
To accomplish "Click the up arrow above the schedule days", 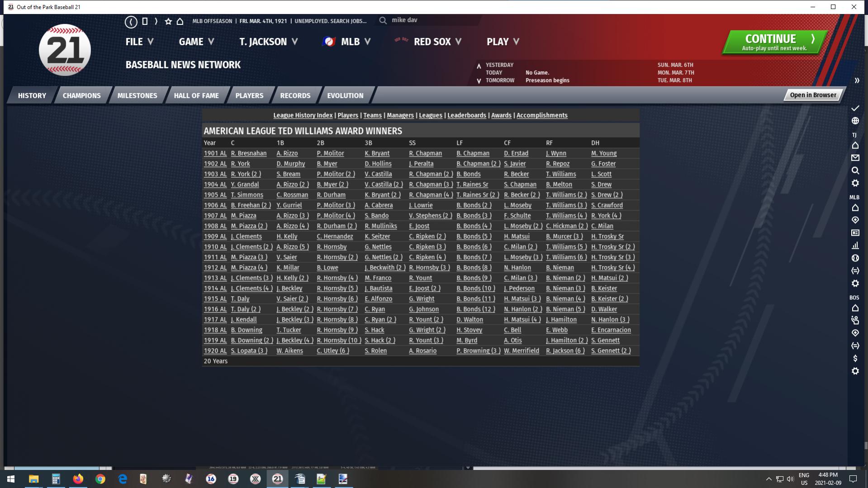I will 479,66.
